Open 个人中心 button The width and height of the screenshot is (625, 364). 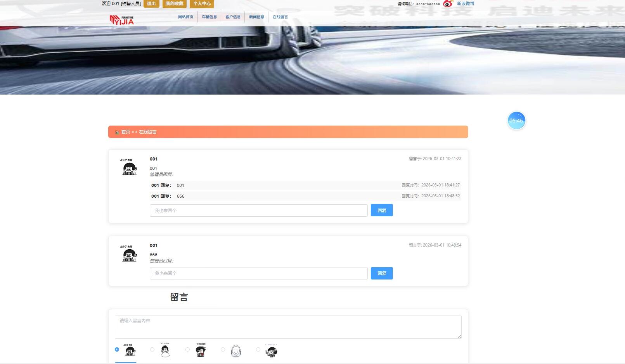[202, 3]
